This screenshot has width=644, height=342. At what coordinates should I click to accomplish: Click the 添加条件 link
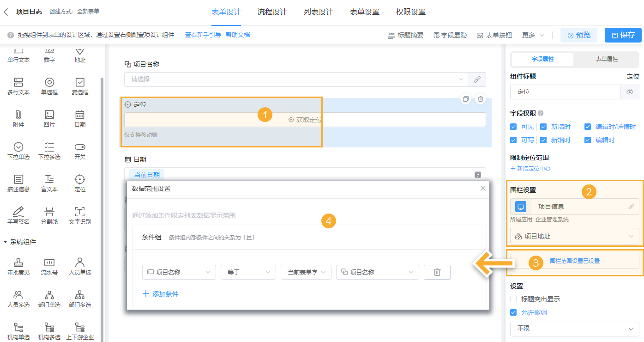[x=160, y=293]
